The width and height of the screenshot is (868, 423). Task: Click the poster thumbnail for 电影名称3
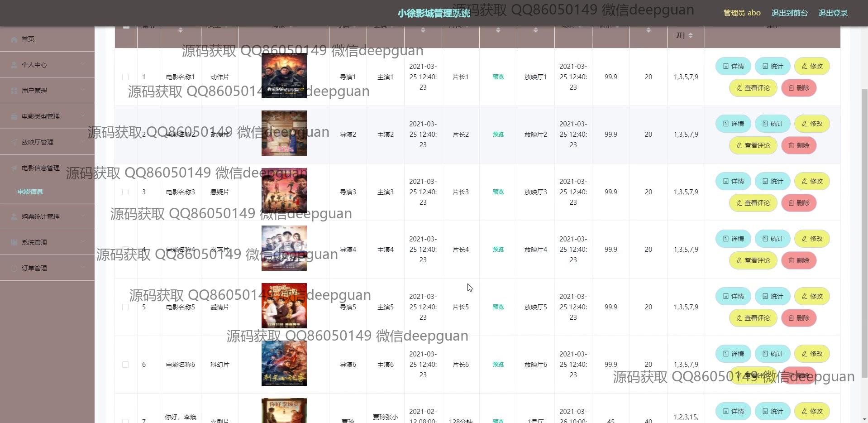coord(284,191)
